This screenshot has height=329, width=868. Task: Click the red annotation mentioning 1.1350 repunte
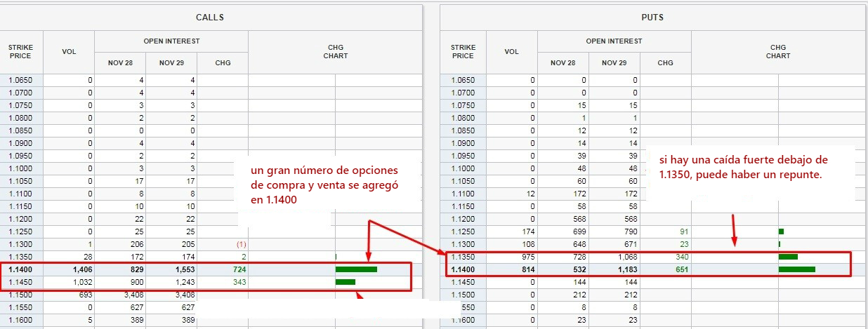click(x=748, y=166)
